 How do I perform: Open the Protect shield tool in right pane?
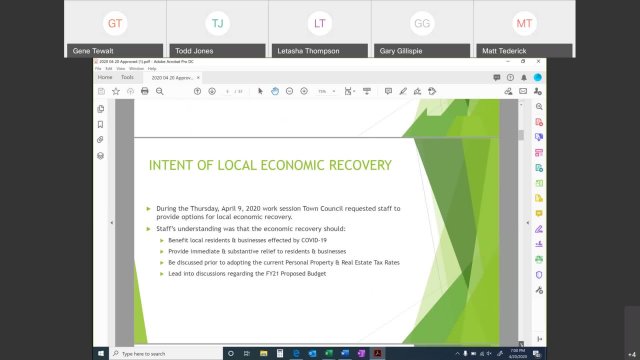click(x=539, y=275)
